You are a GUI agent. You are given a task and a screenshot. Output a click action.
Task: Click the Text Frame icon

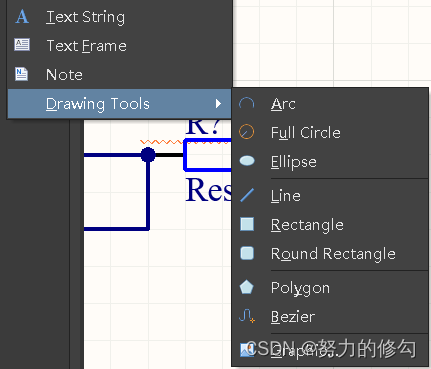coord(22,45)
